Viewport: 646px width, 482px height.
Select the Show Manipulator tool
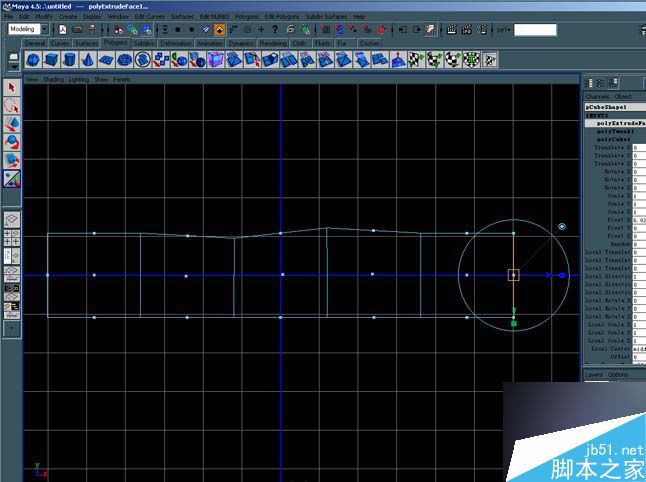[x=12, y=179]
